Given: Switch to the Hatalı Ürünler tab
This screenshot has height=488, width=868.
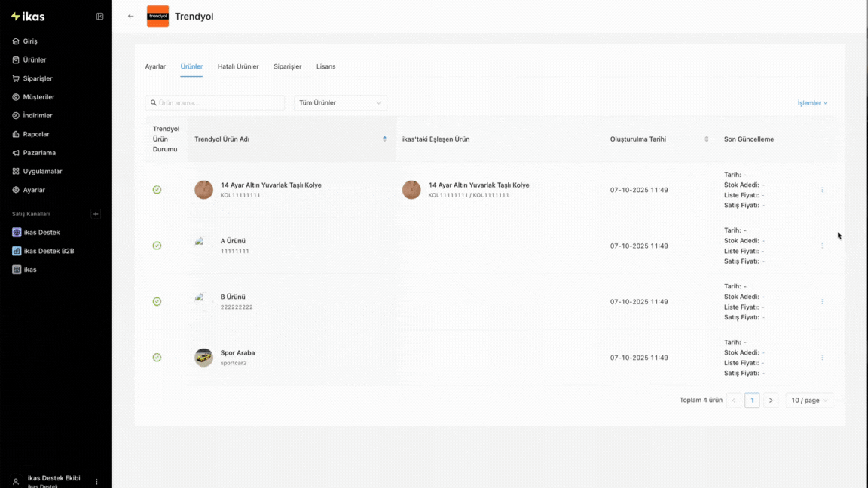Looking at the screenshot, I should point(238,66).
